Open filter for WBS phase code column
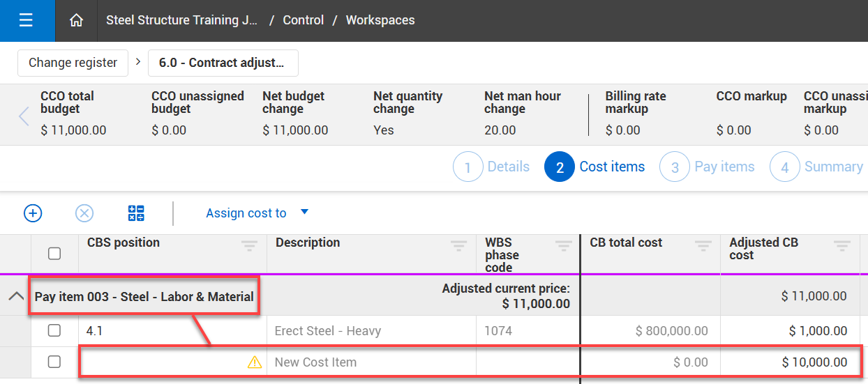 [563, 245]
